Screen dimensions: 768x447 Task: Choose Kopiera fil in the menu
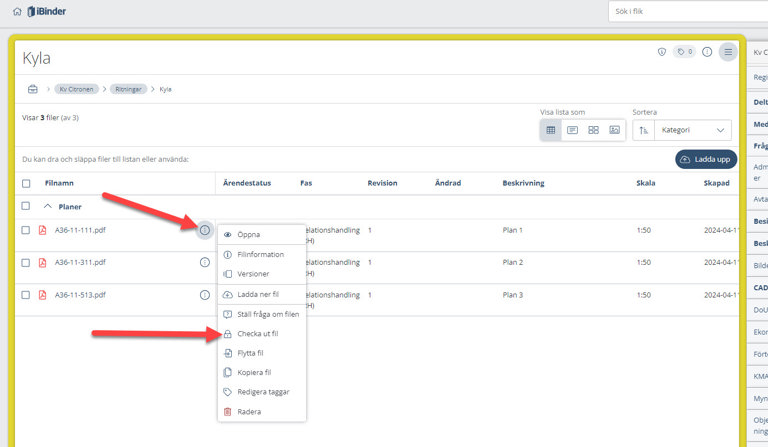coord(262,373)
